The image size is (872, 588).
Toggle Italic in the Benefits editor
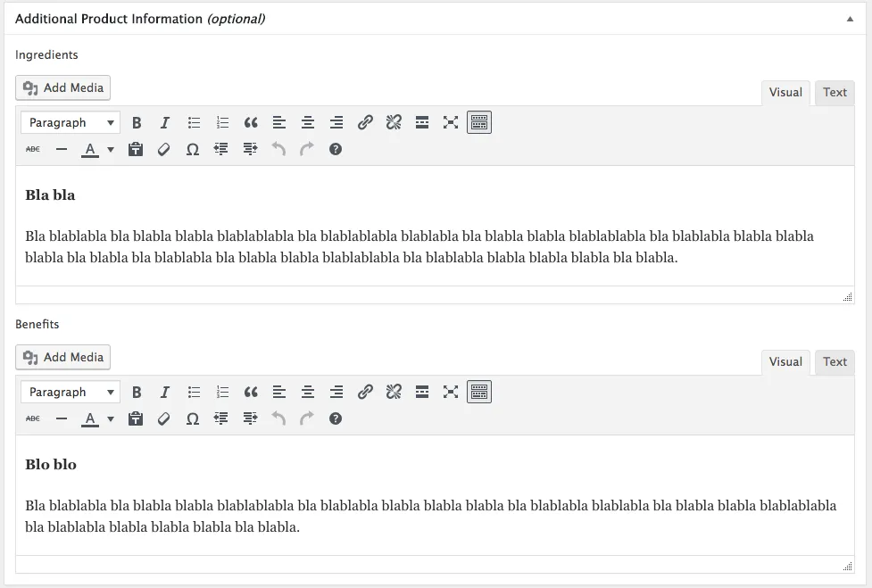click(165, 393)
